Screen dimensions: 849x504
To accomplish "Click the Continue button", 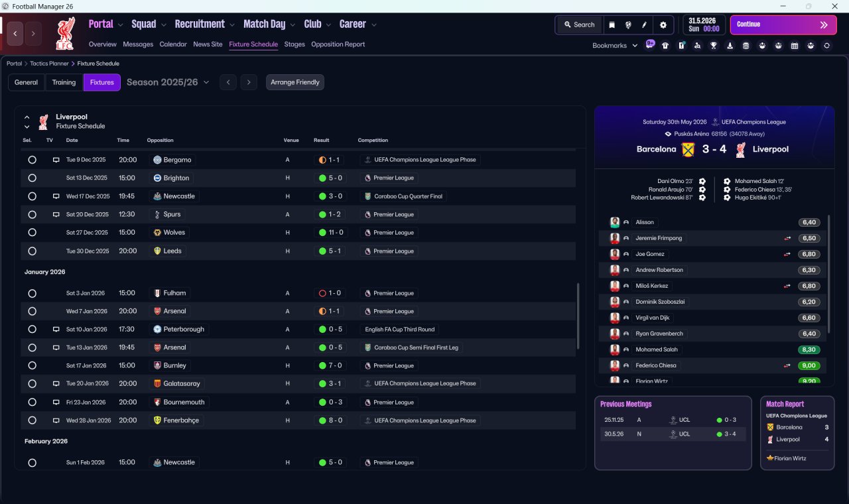I will pos(783,25).
